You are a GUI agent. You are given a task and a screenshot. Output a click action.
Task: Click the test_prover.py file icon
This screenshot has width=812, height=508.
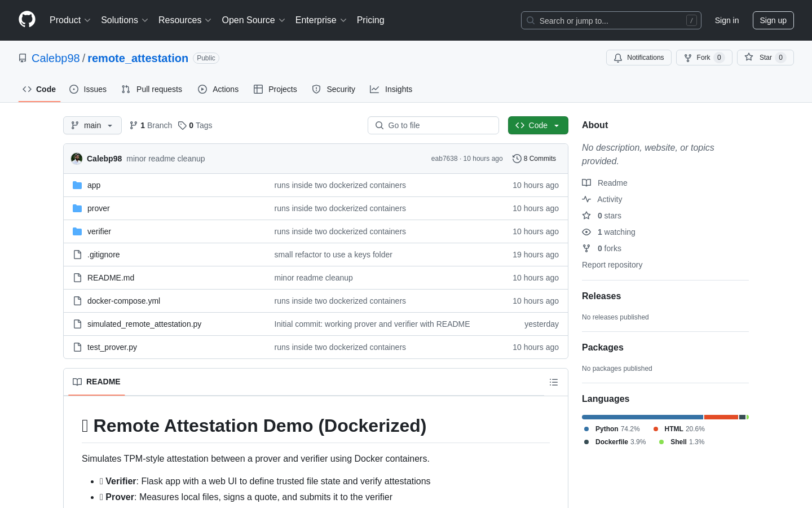[77, 347]
